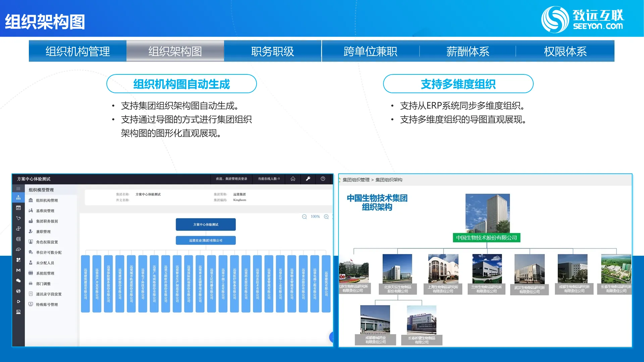The height and width of the screenshot is (362, 644).
Task: Click the 欢迎，集团管理员登录 text in top bar
Action: pos(231,179)
